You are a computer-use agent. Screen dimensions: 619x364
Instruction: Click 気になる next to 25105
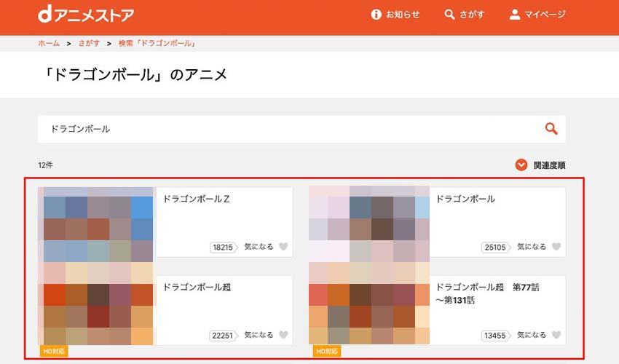tap(532, 247)
